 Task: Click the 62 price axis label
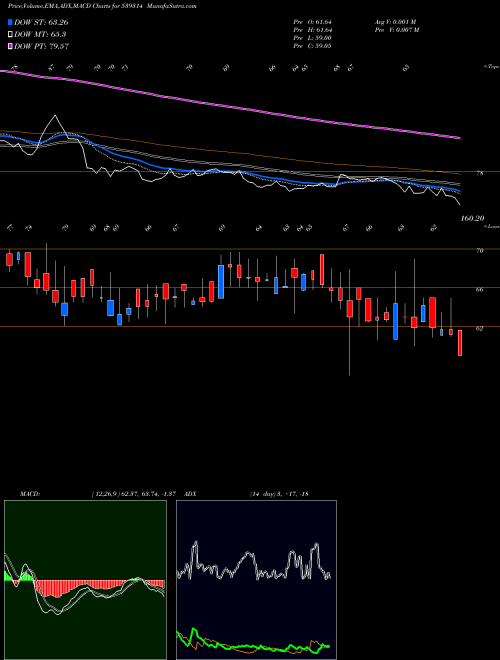coord(479,328)
